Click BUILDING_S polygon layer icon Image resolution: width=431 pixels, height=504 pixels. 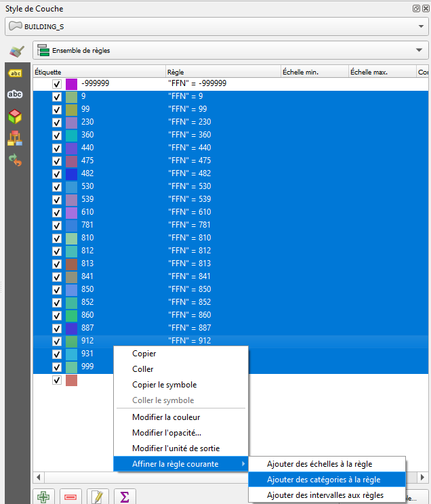16,26
